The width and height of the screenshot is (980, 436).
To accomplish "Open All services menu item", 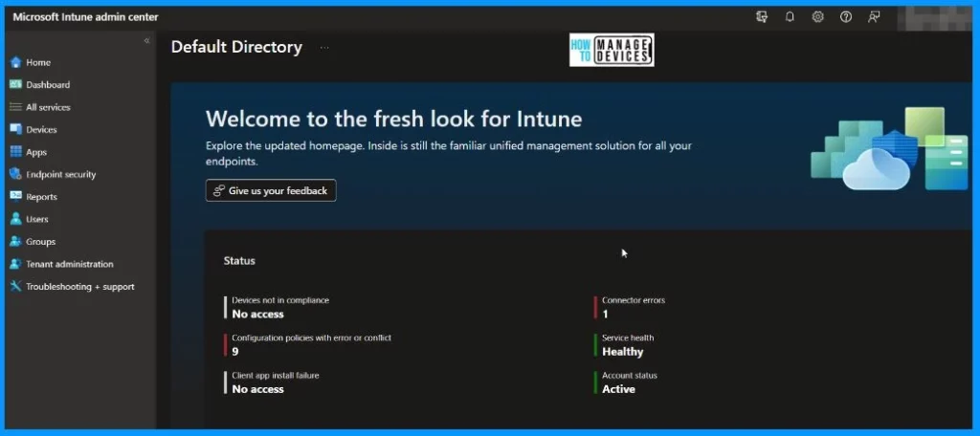I will pos(48,107).
